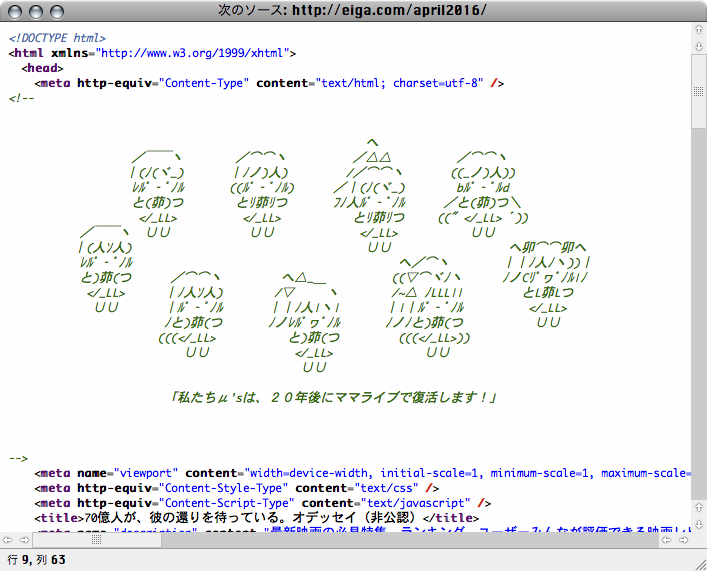Minimize the source view window

tap(36, 11)
